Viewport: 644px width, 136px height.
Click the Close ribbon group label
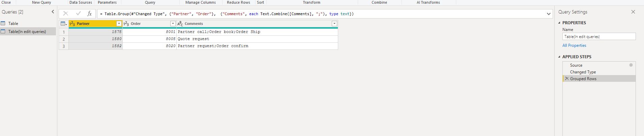(x=6, y=2)
